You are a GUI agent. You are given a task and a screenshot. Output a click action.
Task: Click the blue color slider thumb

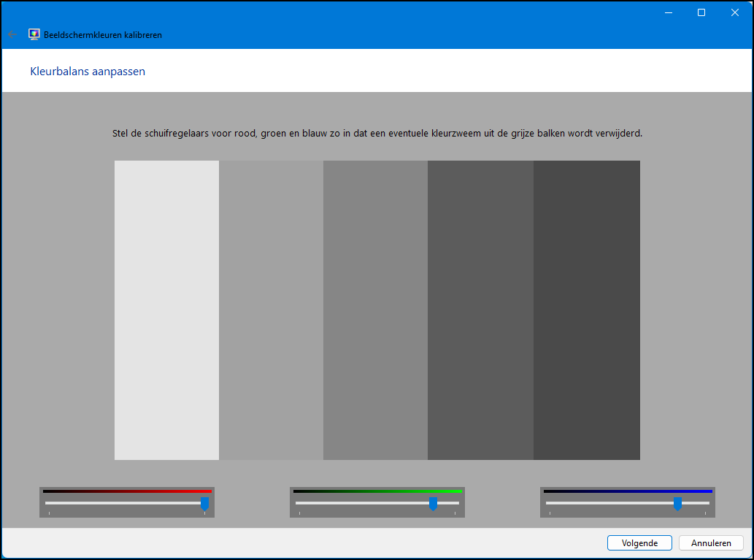pyautogui.click(x=677, y=504)
